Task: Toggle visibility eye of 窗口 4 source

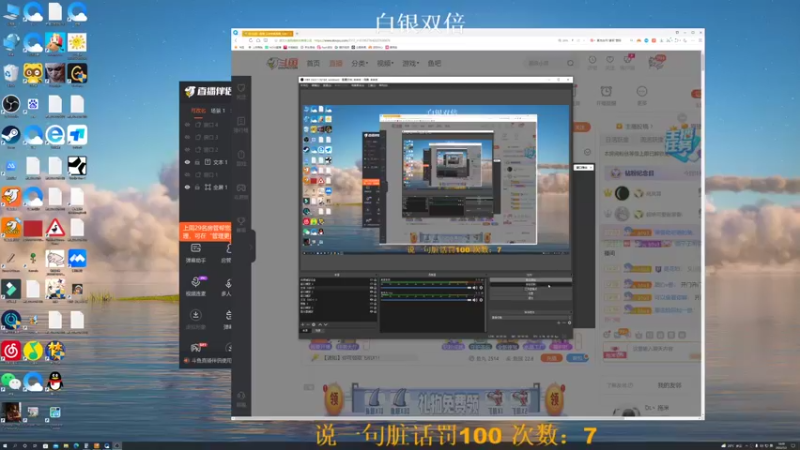Action: (x=187, y=124)
